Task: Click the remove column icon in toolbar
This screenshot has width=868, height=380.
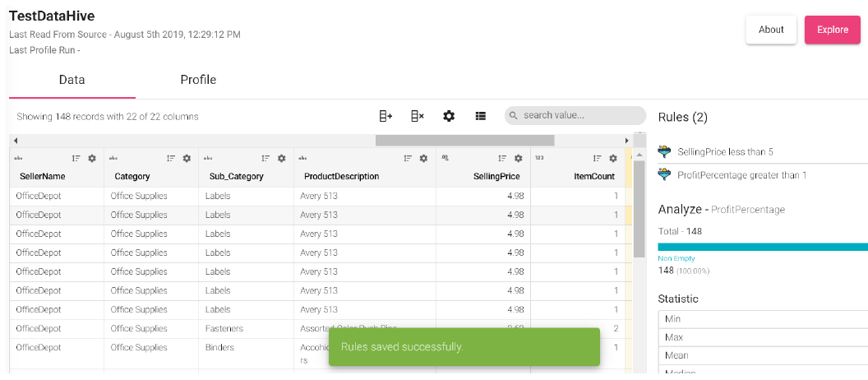Action: [x=417, y=117]
